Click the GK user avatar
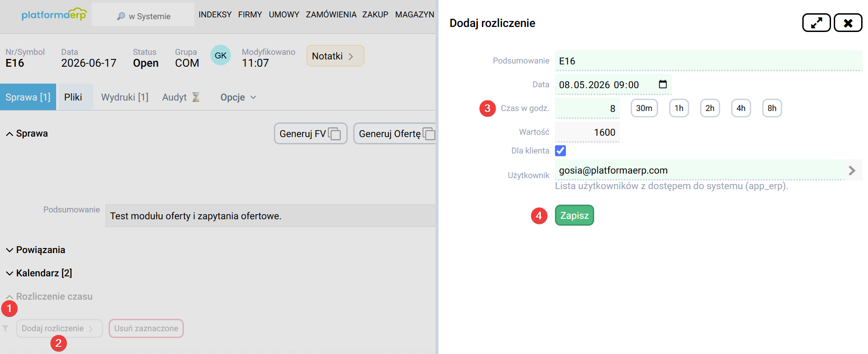The height and width of the screenshot is (354, 868). pyautogui.click(x=220, y=55)
